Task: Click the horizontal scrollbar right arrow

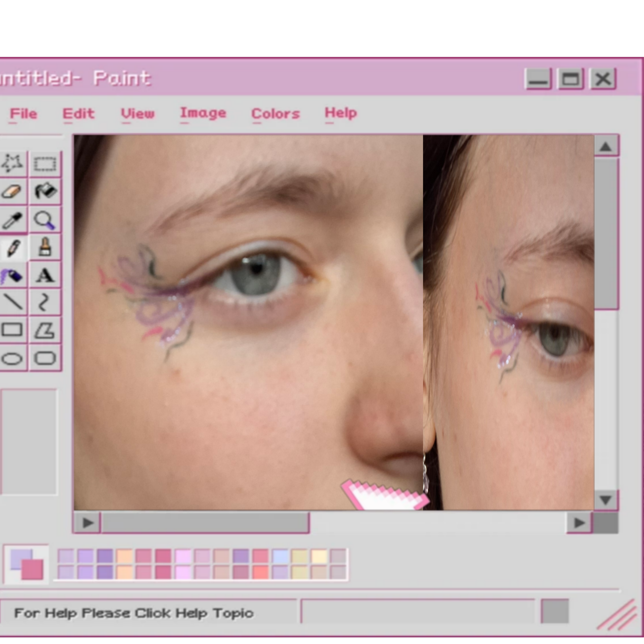Action: click(579, 523)
